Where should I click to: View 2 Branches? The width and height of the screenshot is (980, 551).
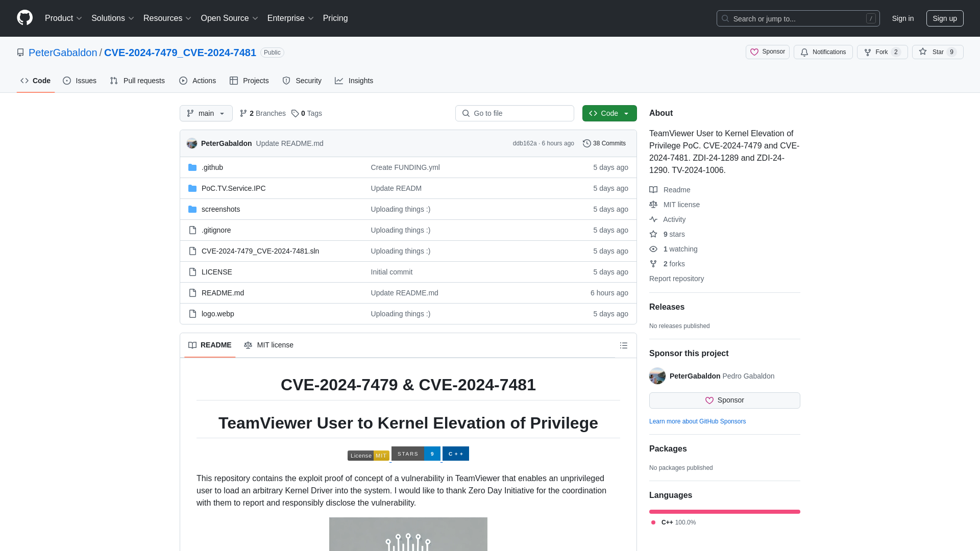coord(262,113)
